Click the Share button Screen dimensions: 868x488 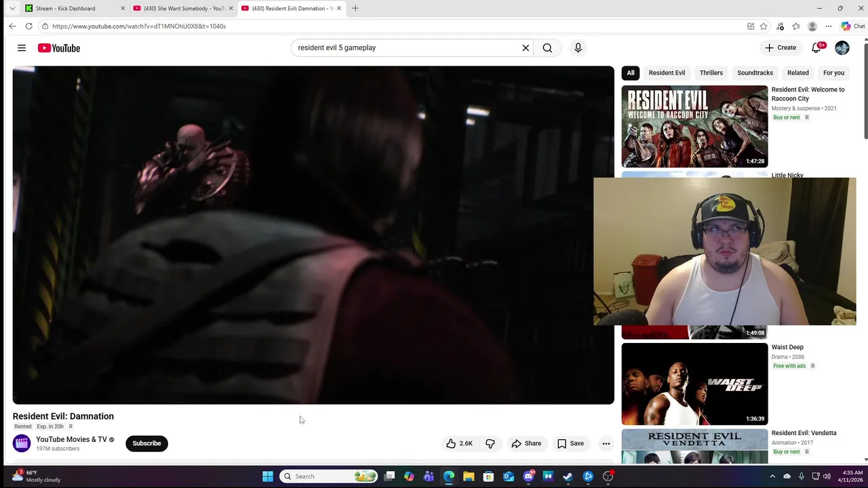(x=526, y=443)
